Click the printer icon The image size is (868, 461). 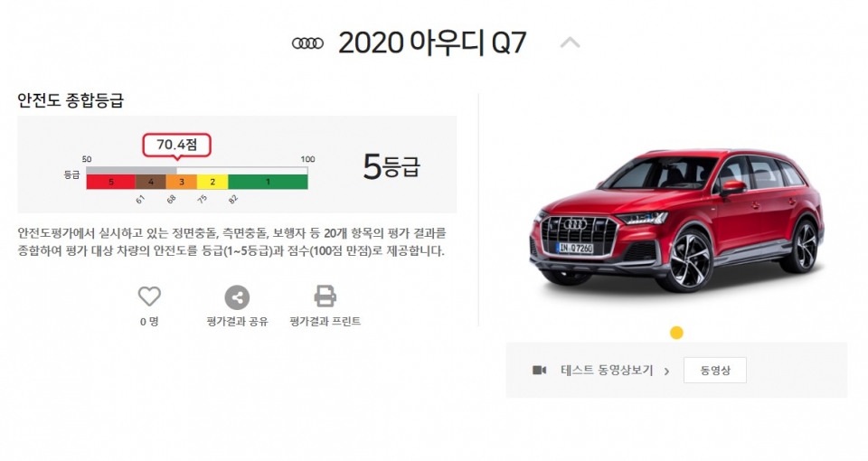[x=325, y=296]
